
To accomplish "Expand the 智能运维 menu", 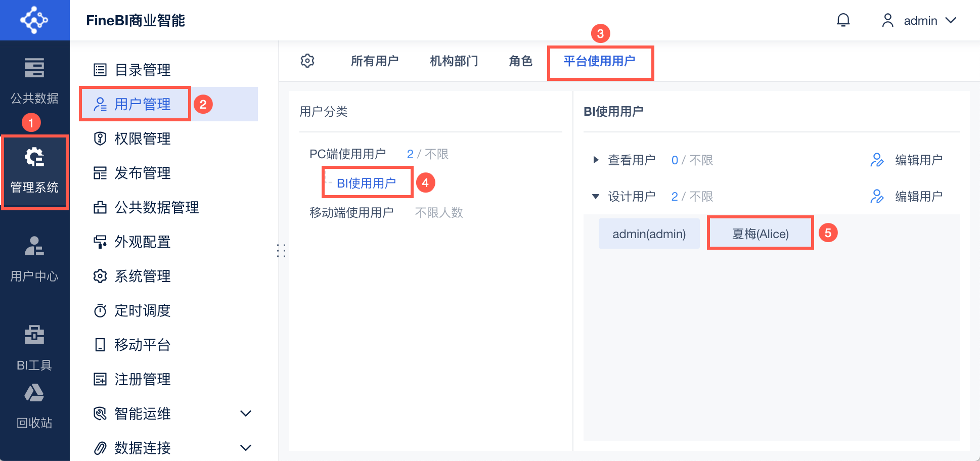I will pyautogui.click(x=246, y=413).
